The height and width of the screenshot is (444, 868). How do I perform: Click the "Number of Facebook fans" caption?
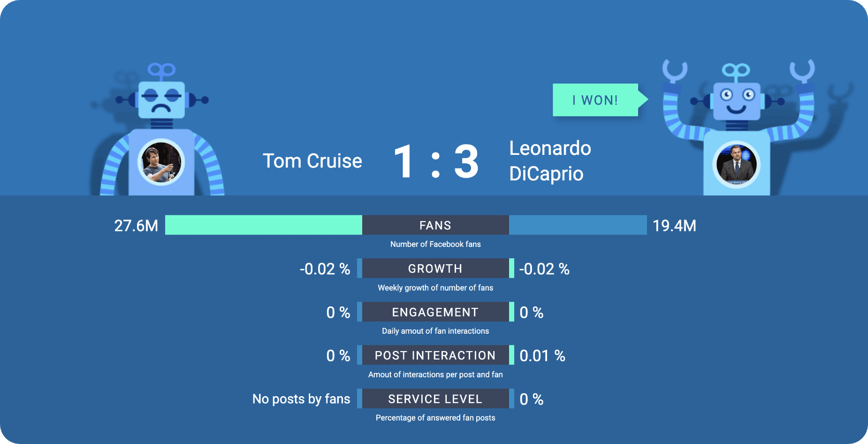(x=435, y=244)
